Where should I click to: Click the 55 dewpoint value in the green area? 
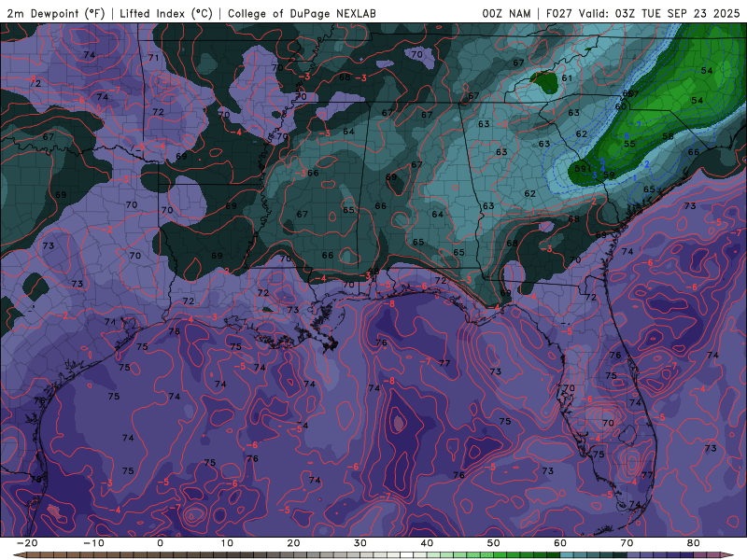pos(629,144)
